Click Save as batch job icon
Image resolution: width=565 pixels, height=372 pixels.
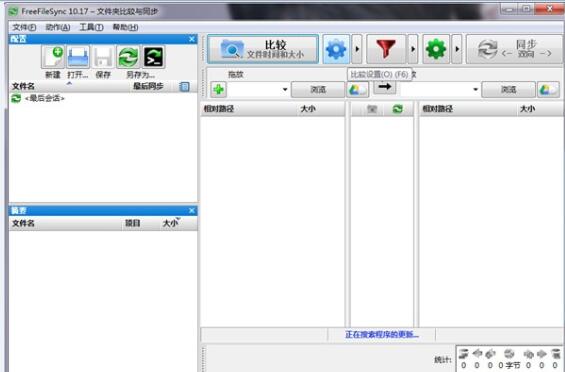154,57
